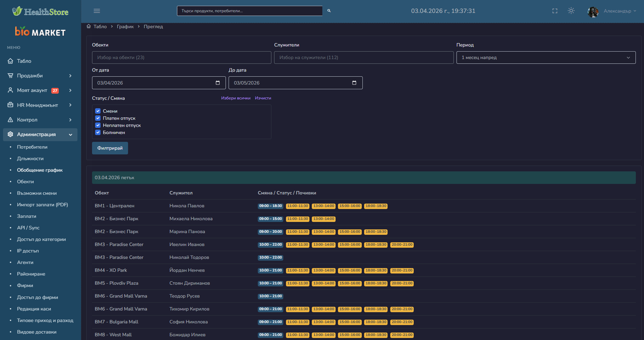The height and width of the screenshot is (340, 644).
Task: Open calendar picker for До дата
Action: (354, 83)
